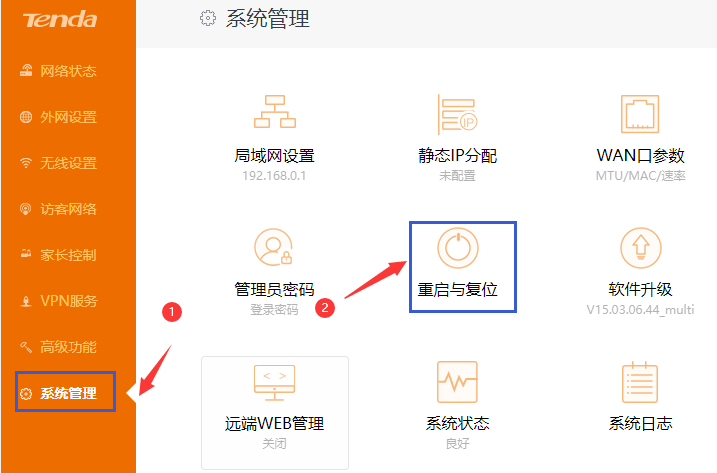Open the 静态IP分配 list icon
The image size is (717, 473).
pos(457,114)
